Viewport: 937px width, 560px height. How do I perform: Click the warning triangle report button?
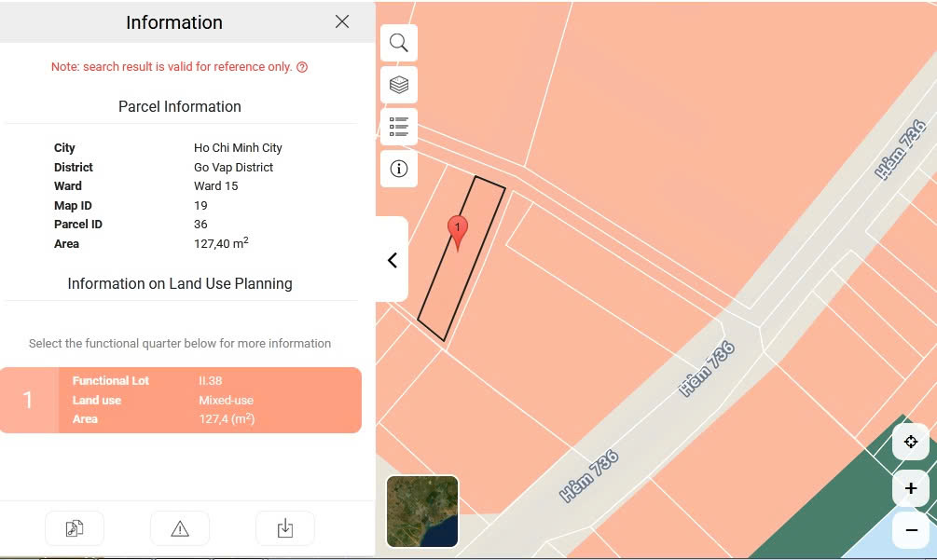pyautogui.click(x=180, y=529)
